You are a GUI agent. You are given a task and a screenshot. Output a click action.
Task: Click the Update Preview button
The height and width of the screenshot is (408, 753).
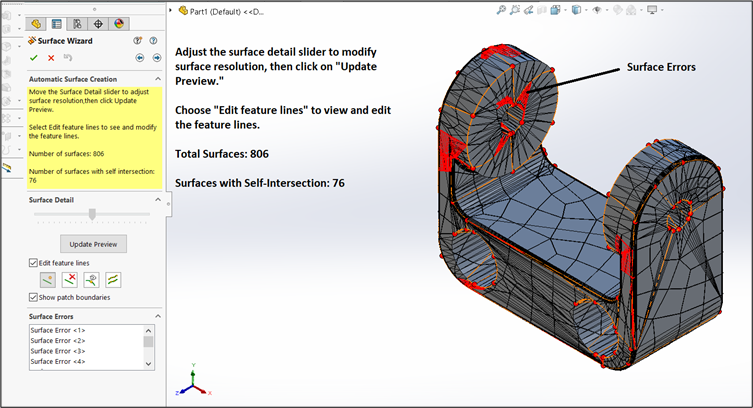[93, 244]
